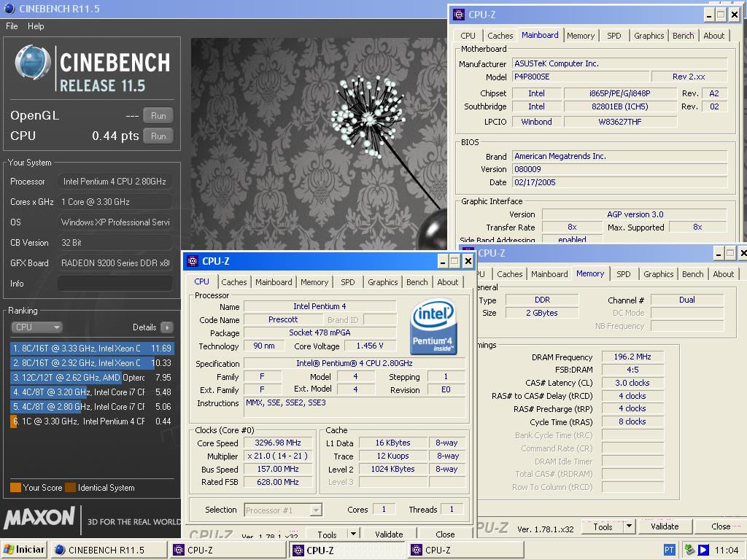Open the CPU ranking dropdown

pyautogui.click(x=36, y=327)
